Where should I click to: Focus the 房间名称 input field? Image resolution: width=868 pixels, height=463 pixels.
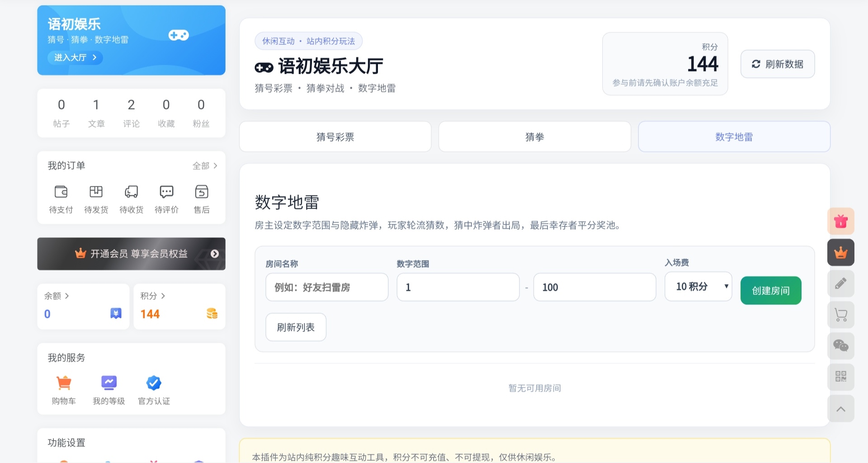(x=327, y=287)
